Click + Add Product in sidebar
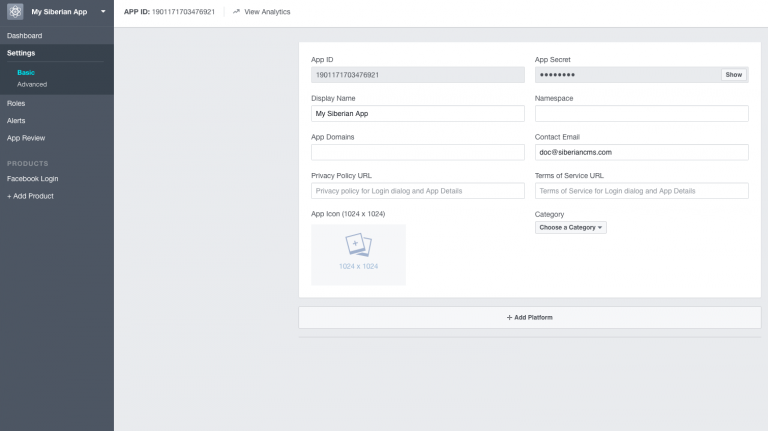This screenshot has width=768, height=431. click(30, 196)
